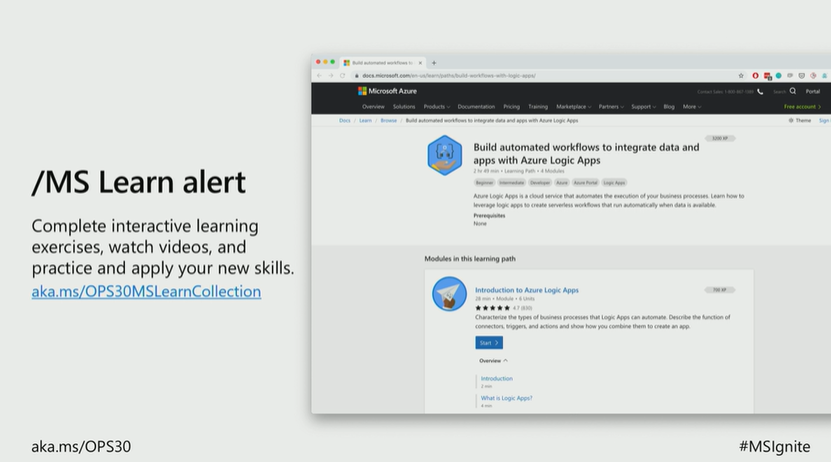
Task: Click the Learn breadcrumb link
Action: pos(365,120)
